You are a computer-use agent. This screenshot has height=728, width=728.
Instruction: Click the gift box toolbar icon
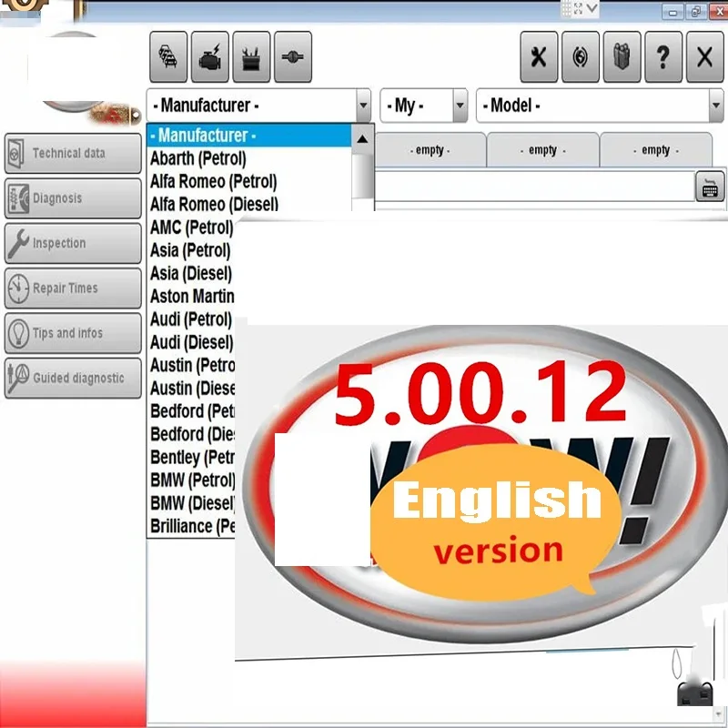click(x=622, y=57)
